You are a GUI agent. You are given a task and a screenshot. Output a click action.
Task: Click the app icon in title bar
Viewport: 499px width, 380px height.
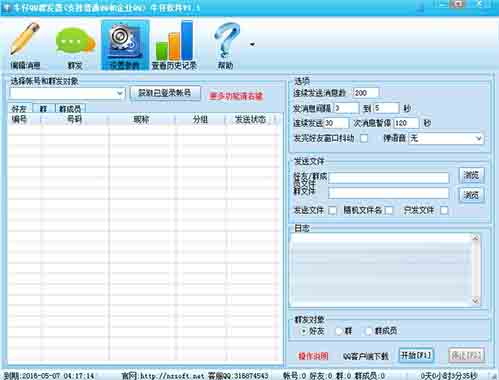(7, 7)
